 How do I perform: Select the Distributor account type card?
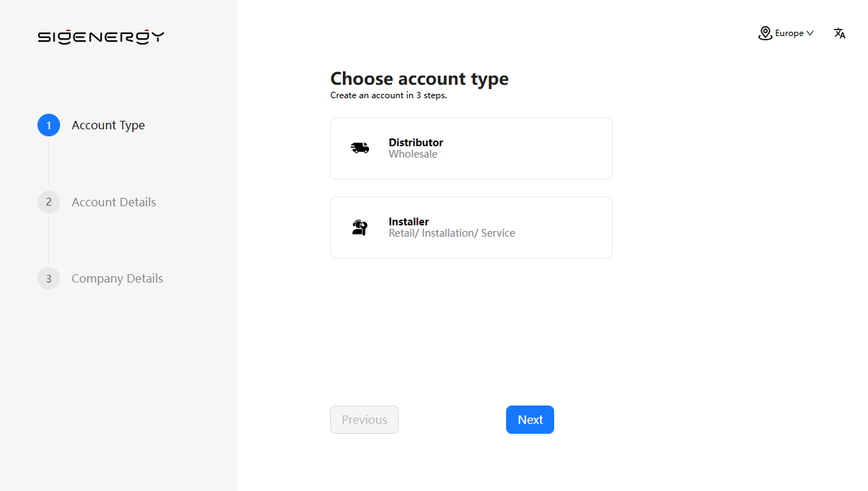[471, 148]
